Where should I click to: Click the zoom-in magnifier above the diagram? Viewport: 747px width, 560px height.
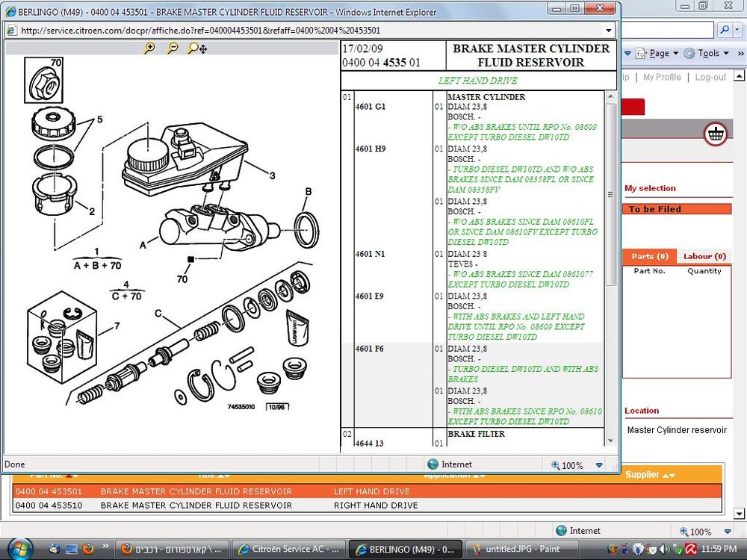pyautogui.click(x=149, y=48)
